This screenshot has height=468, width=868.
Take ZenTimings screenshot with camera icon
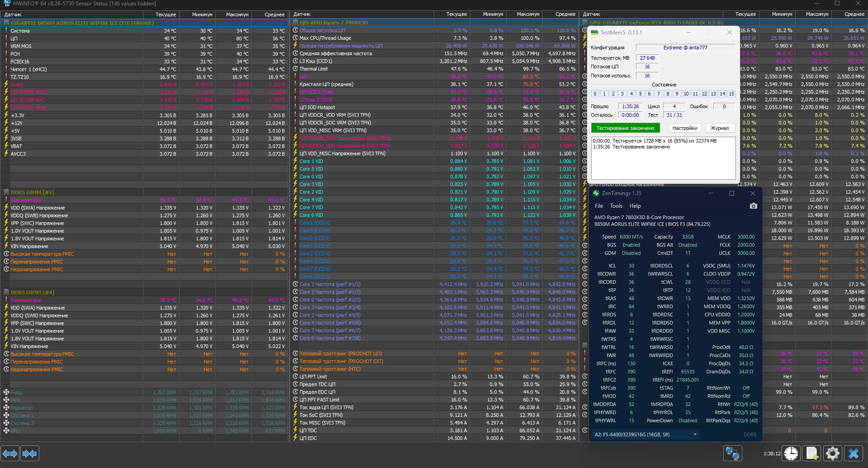753,206
